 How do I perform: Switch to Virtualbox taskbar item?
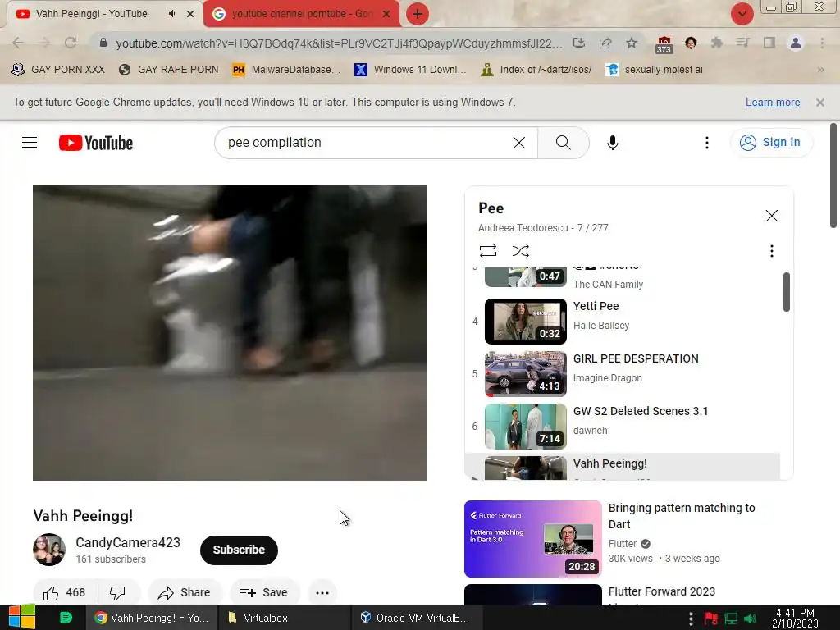284,618
